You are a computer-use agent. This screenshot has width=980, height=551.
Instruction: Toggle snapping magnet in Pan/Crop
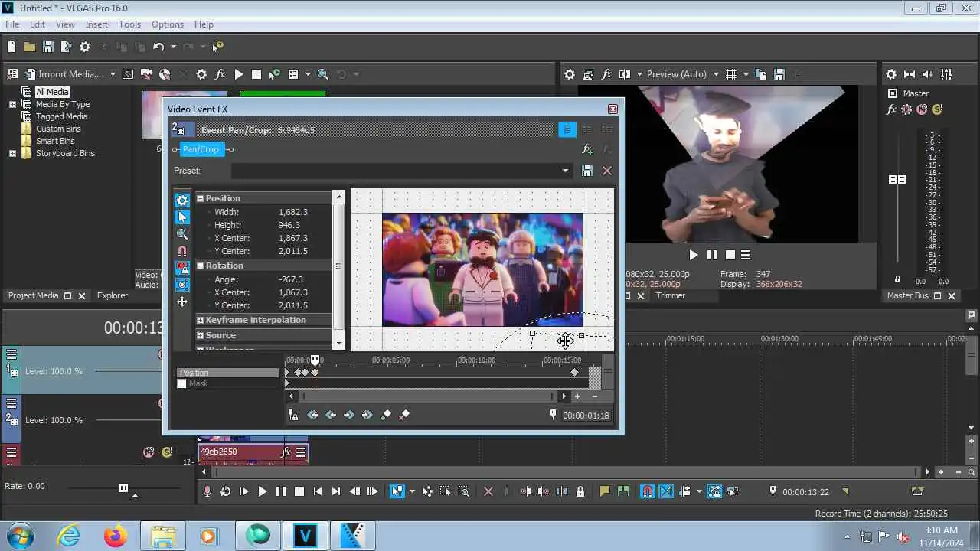click(x=182, y=251)
